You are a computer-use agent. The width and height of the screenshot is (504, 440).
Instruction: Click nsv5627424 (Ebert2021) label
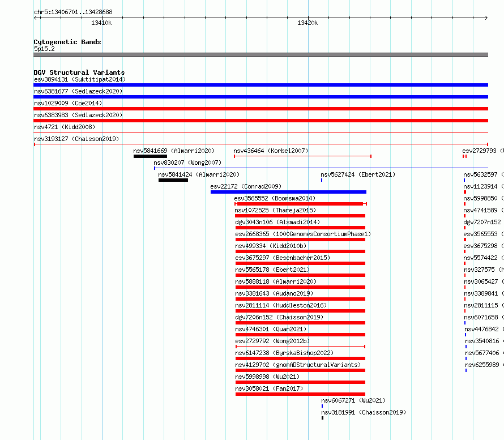coord(358,174)
